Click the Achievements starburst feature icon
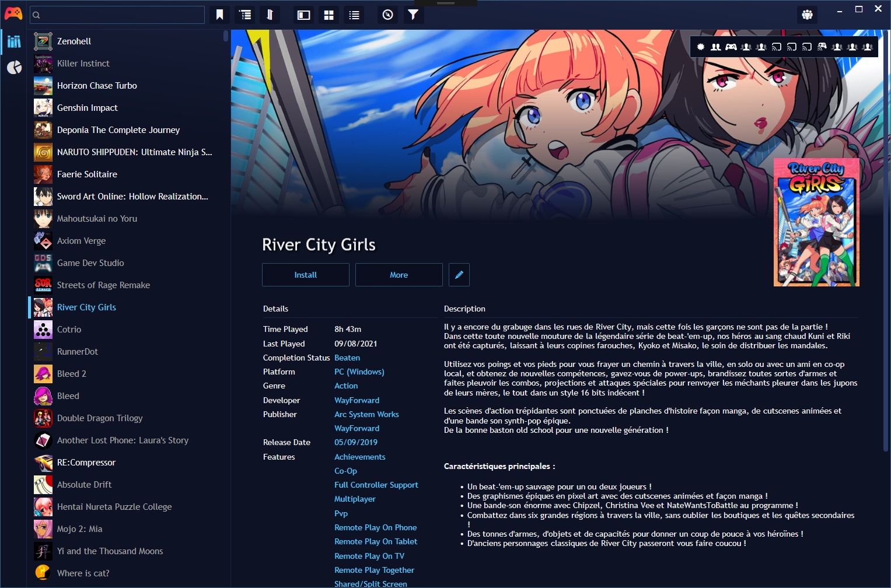Viewport: 891px width, 588px height. point(701,47)
